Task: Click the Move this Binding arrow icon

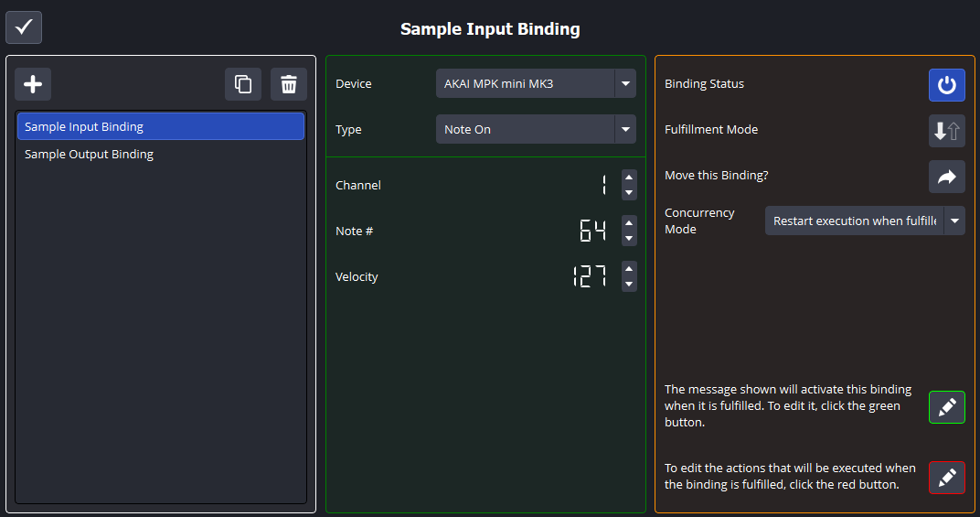Action: (946, 177)
